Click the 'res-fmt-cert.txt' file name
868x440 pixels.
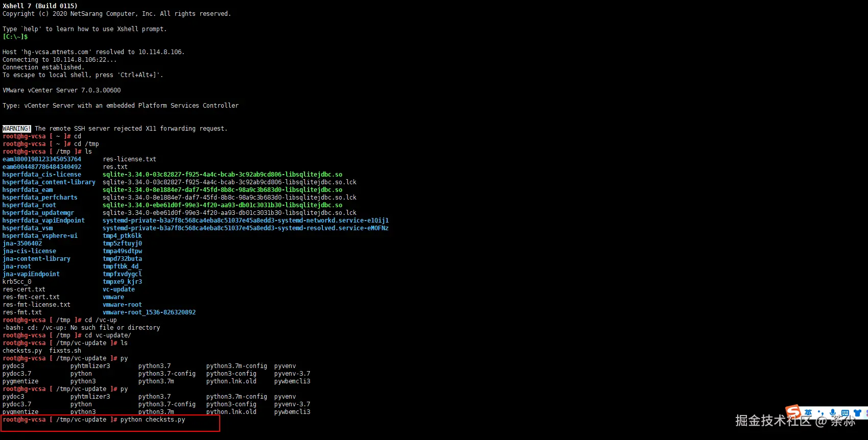point(31,297)
